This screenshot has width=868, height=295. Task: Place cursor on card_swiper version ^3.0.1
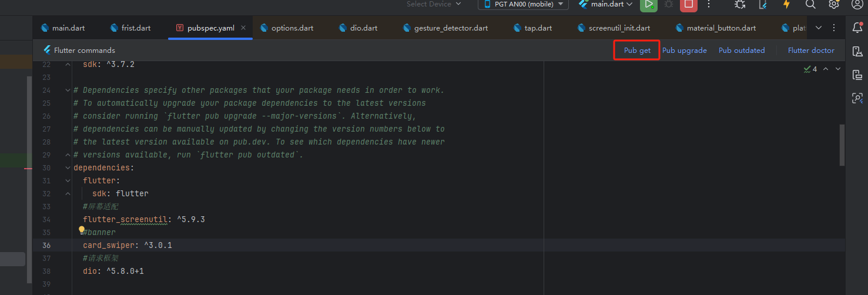pyautogui.click(x=158, y=245)
